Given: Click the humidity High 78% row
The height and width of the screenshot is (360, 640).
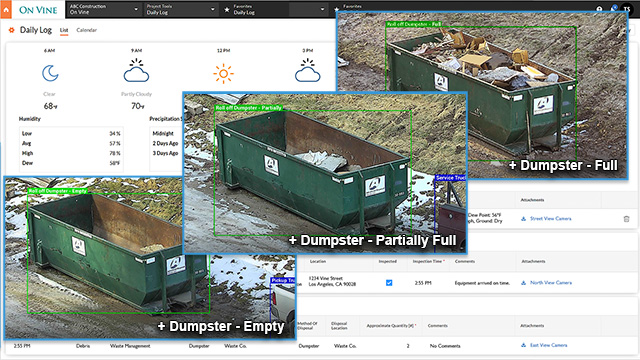Looking at the screenshot, I should point(71,153).
